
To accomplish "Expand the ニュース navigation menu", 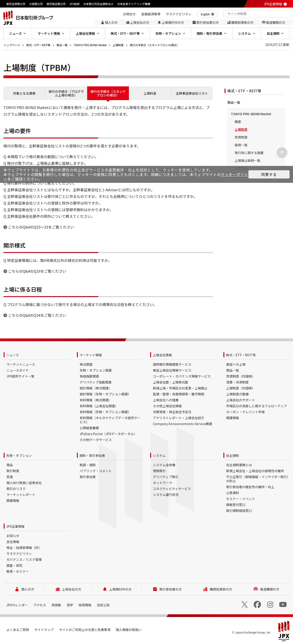I will (x=18, y=34).
